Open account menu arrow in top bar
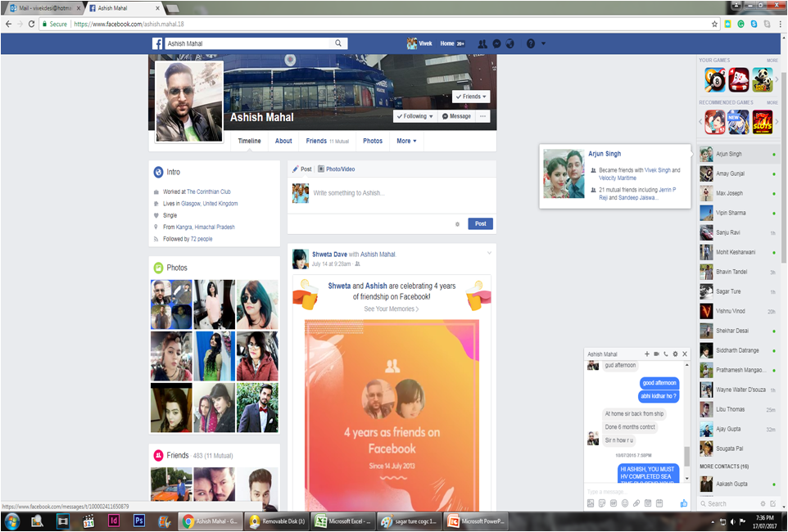This screenshot has height=532, width=788. tap(543, 43)
